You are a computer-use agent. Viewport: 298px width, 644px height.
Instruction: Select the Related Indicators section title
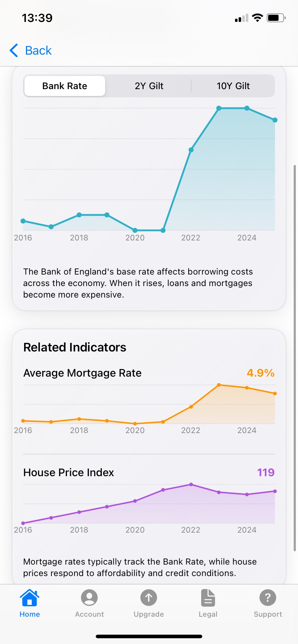pyautogui.click(x=74, y=347)
